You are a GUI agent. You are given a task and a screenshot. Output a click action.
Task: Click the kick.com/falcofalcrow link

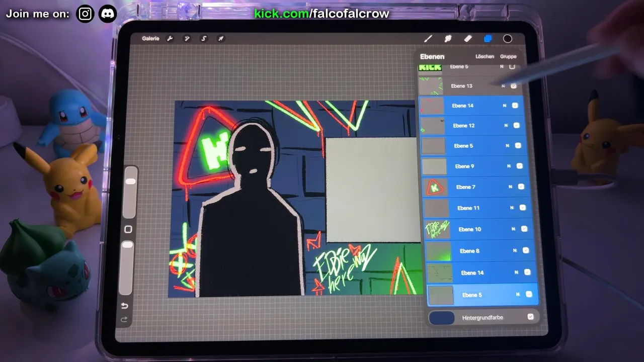pos(321,14)
